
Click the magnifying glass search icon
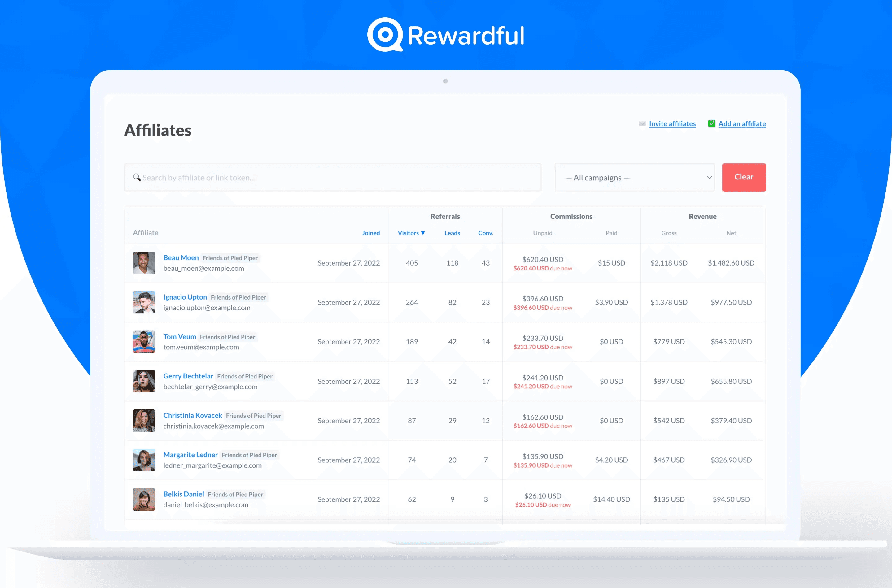click(x=137, y=177)
